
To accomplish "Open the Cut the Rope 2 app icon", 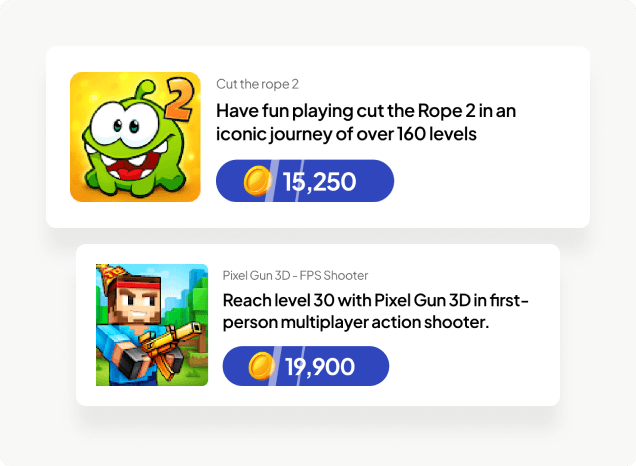I will coord(135,136).
